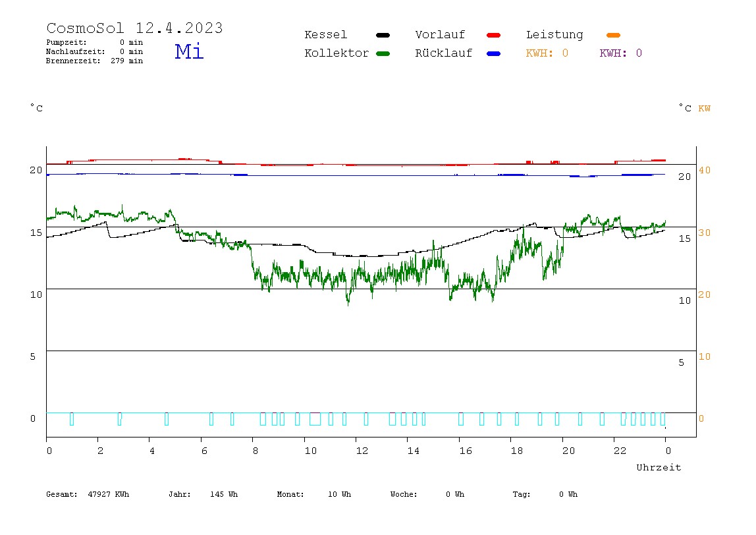Select the purple "KWH: 0" readout
756x535 pixels.
[620, 53]
